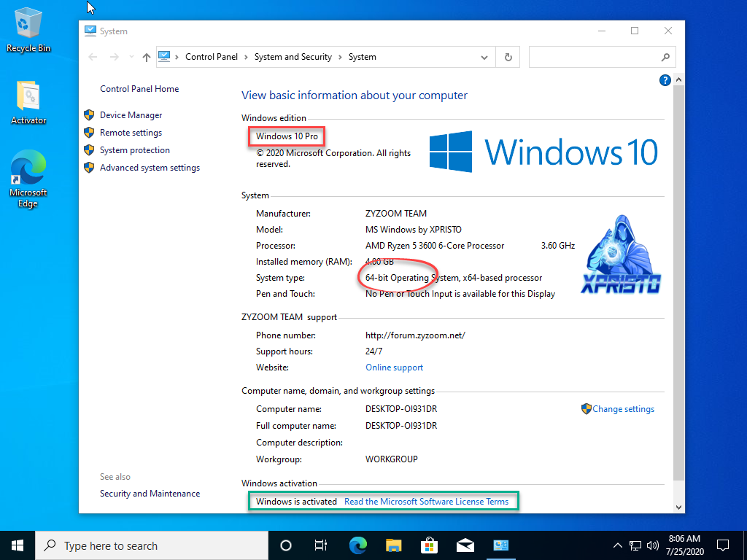The image size is (747, 560).
Task: Open Control Panel Home link
Action: [x=139, y=88]
